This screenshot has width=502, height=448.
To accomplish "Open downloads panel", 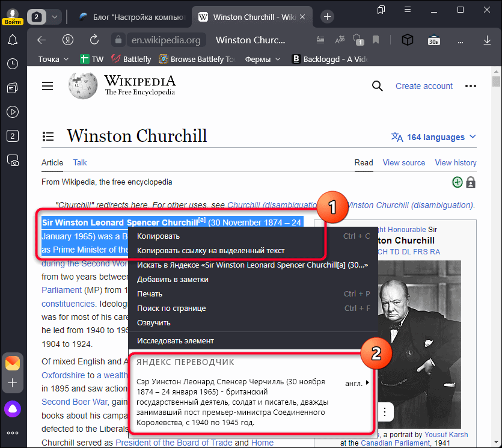I will pos(487,40).
